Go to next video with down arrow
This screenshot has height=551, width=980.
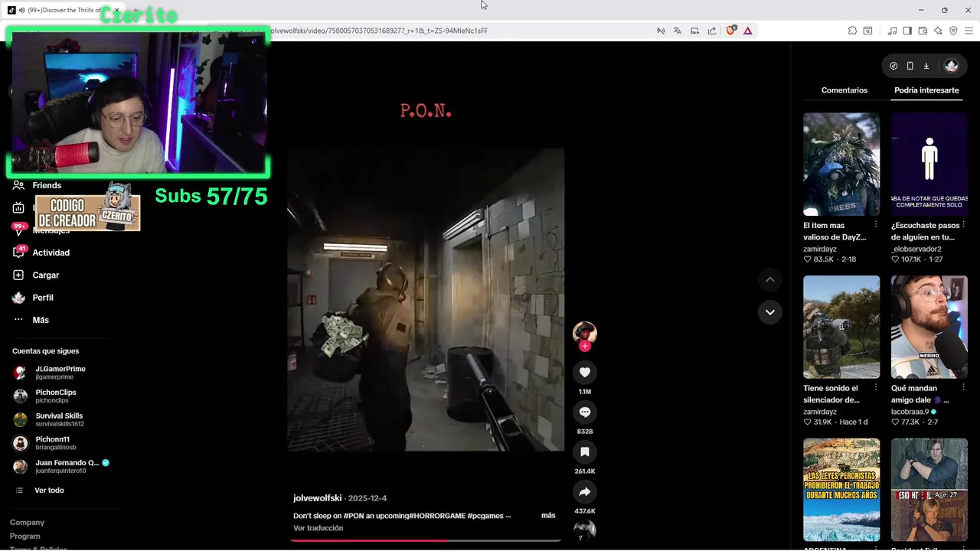(770, 311)
